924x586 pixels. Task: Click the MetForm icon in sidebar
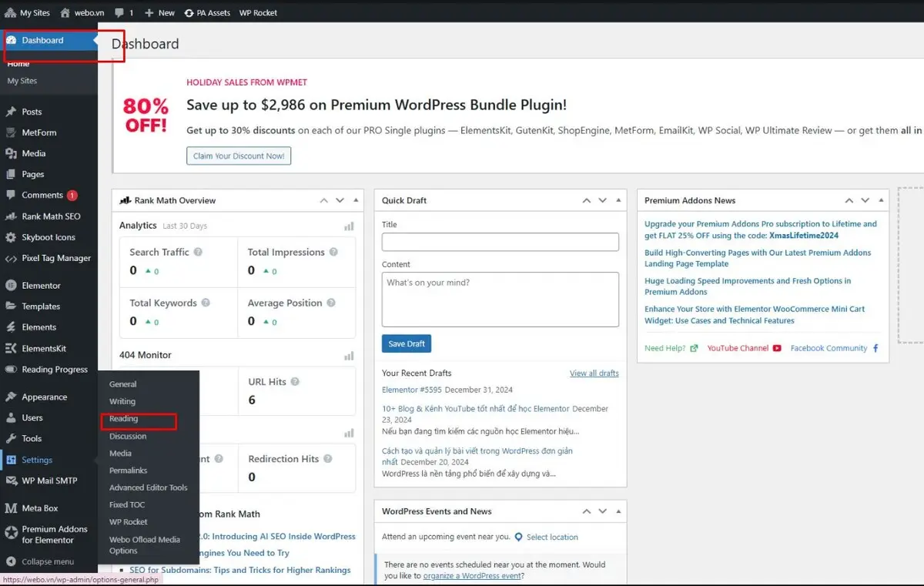point(11,132)
